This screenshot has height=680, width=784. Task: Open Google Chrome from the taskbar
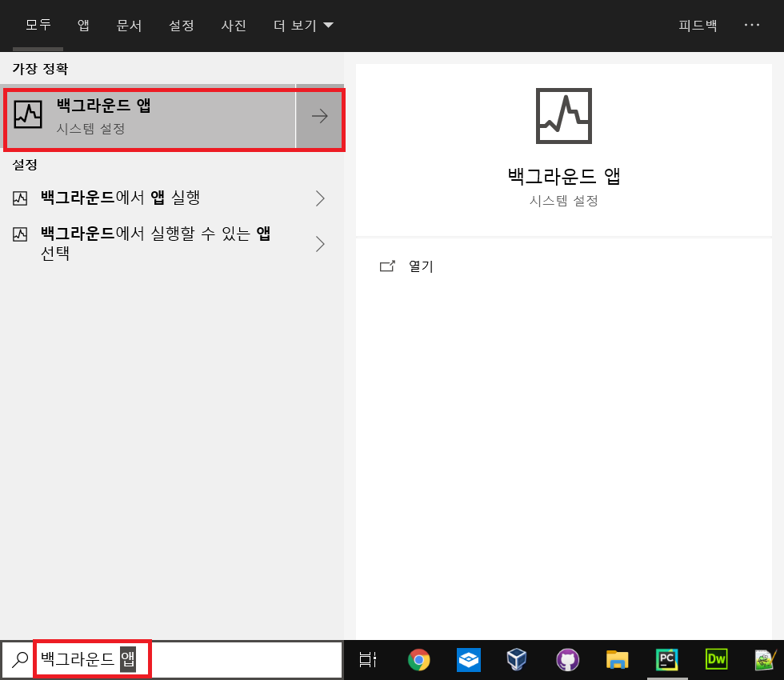(x=418, y=660)
